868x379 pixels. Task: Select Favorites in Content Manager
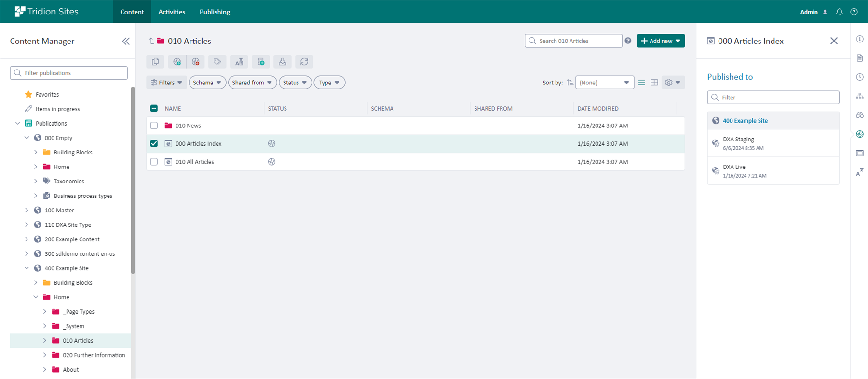[47, 95]
